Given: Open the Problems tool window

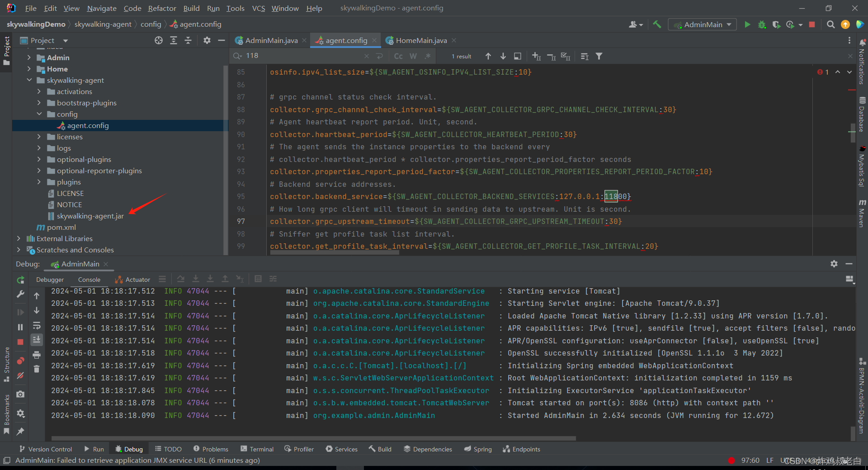Looking at the screenshot, I should [x=211, y=449].
